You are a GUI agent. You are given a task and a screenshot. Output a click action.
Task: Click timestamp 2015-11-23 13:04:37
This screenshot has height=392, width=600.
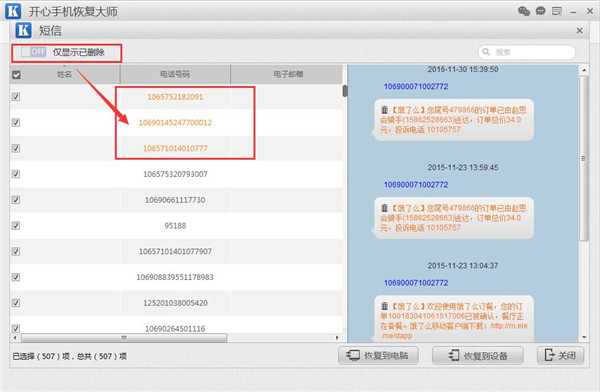(x=463, y=266)
